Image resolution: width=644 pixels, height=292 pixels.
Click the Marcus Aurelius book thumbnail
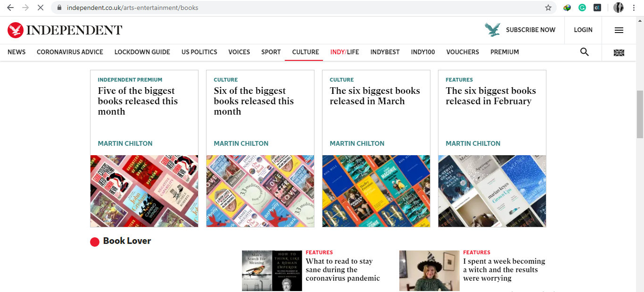coord(272,271)
